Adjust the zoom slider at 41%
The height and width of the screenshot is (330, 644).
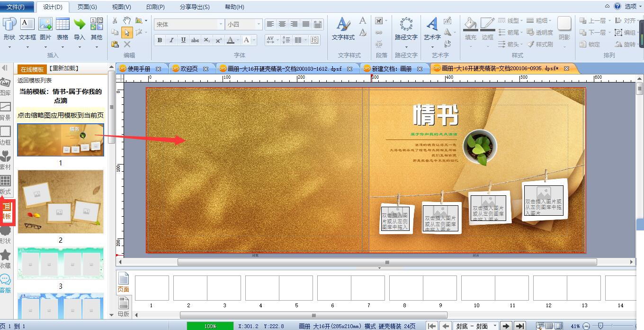click(600, 326)
